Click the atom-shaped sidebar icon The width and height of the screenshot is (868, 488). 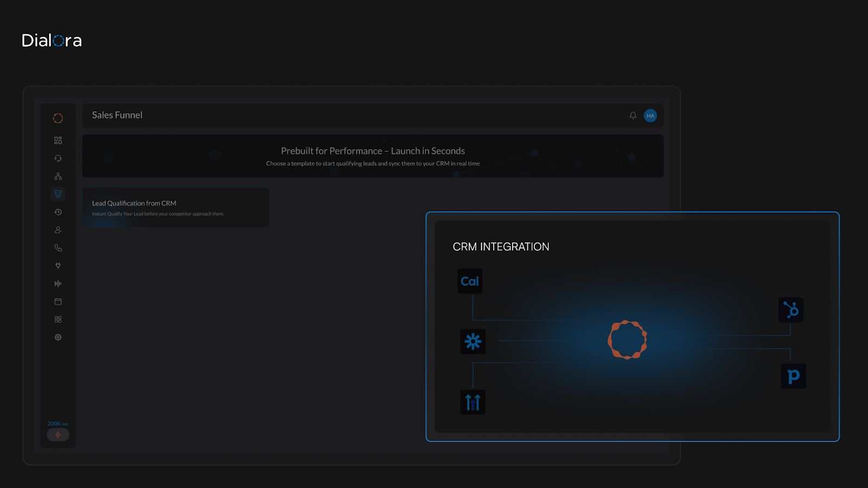[x=58, y=319]
